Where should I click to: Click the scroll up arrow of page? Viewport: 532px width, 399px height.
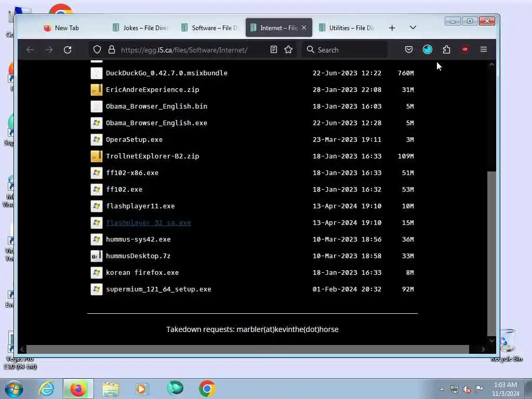pos(491,64)
